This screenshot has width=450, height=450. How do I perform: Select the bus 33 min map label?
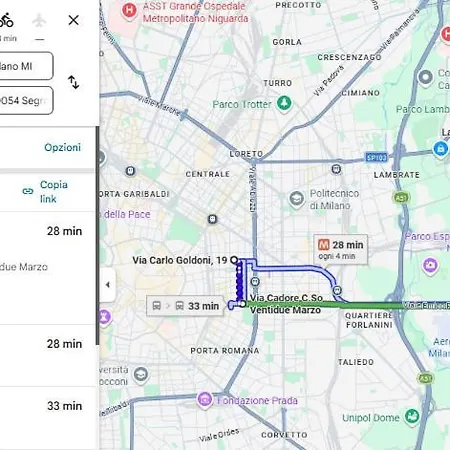tap(185, 306)
